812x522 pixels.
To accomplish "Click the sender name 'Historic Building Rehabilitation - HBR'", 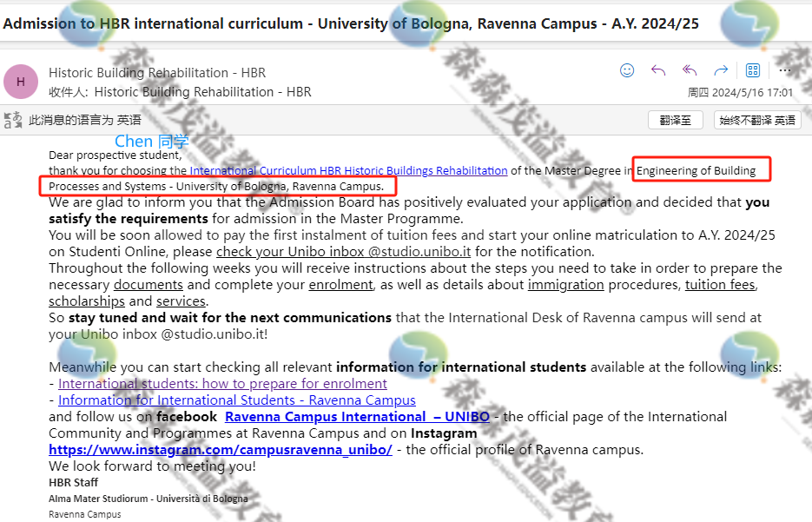I will 157,73.
